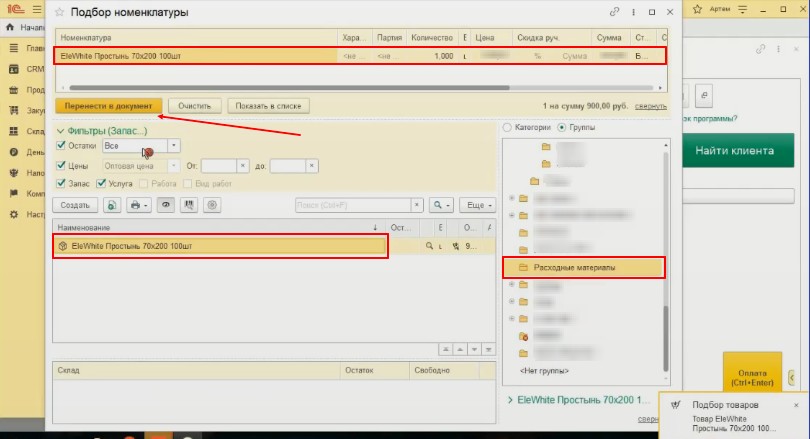Screen dimensions: 810x439
Task: Click the cart icon in EleWhite list row
Action: [x=456, y=246]
